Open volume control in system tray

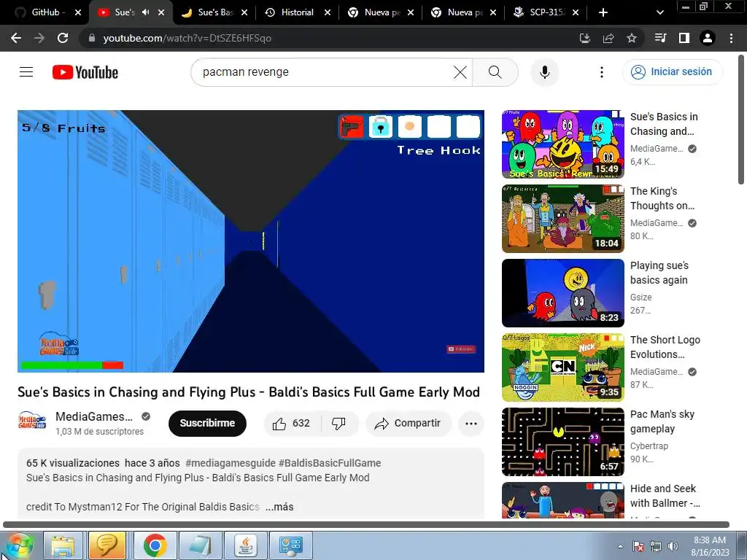click(673, 546)
